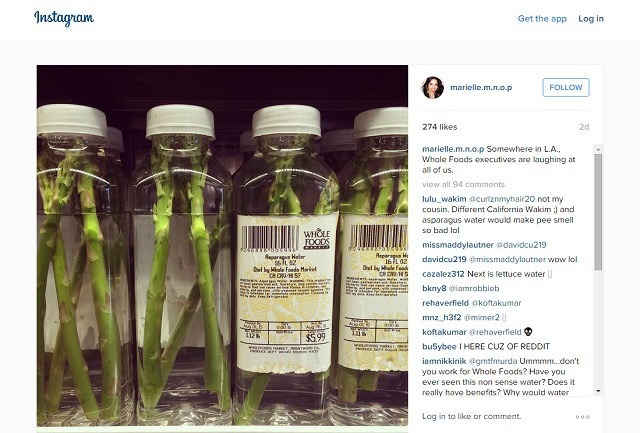
Task: Open marielle.m.n.o.p username next to avatar
Action: tap(481, 87)
